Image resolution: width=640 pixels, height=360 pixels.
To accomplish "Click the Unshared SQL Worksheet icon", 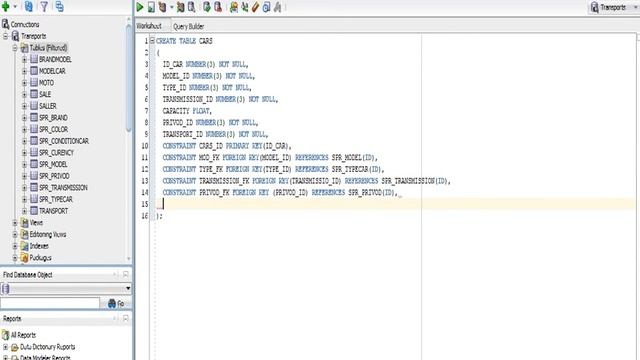I will [233, 7].
